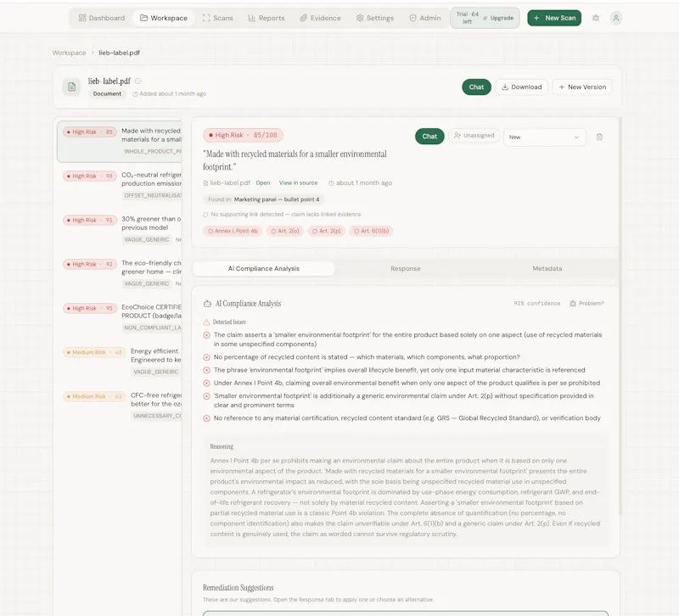Viewport: 679px width, 616px height.
Task: Click the robot icon beside AI Compliance Analysis heading
Action: 207,304
